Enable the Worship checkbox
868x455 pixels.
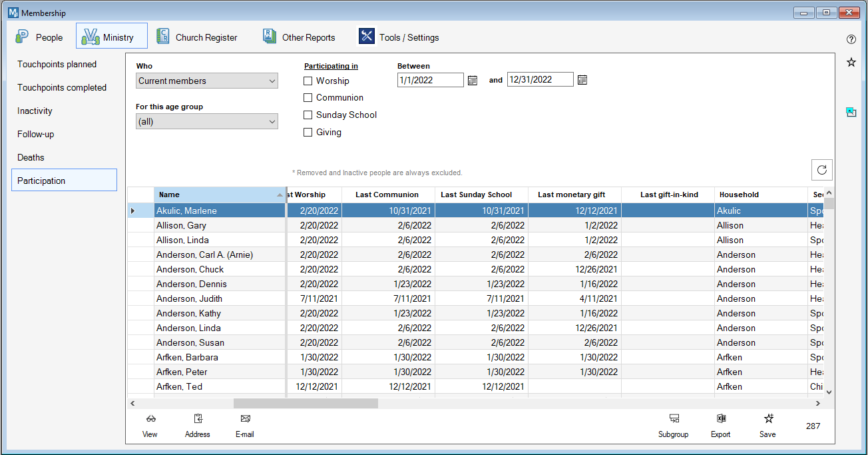point(308,81)
